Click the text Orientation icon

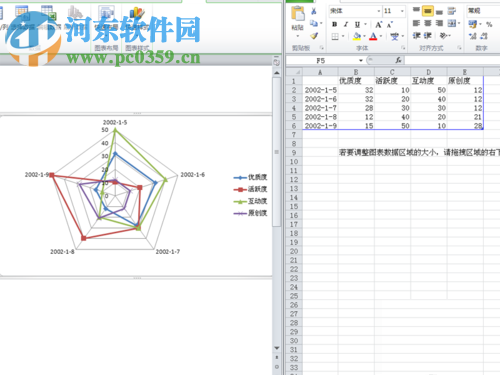point(443,35)
